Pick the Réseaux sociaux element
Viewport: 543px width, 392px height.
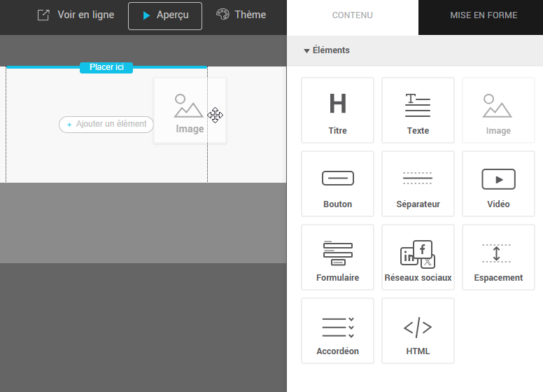[x=418, y=257]
